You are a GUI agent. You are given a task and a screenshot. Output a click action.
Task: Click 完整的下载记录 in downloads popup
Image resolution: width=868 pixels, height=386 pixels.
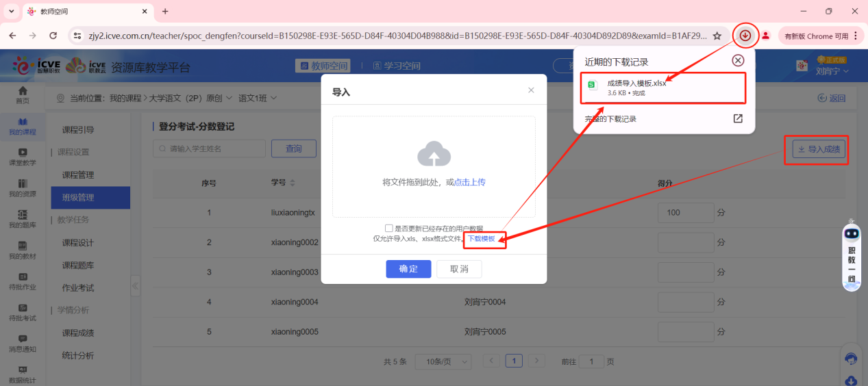coord(610,119)
